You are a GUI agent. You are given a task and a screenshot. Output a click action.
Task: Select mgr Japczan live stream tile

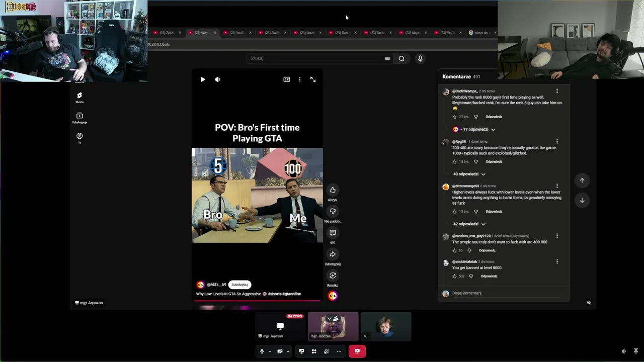[x=280, y=326]
